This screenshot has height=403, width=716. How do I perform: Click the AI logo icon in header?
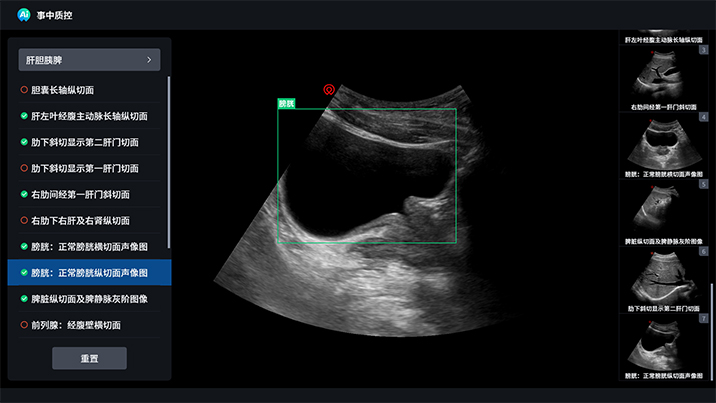click(24, 15)
